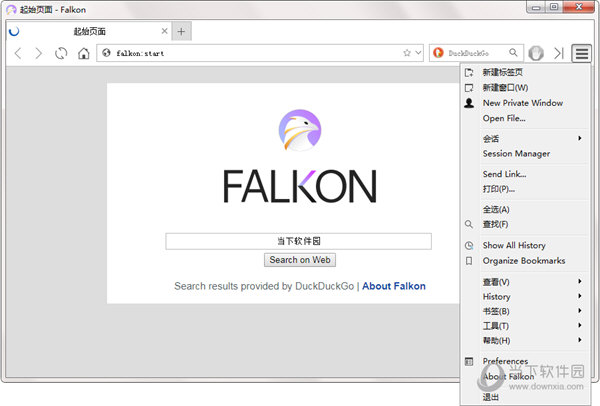Image resolution: width=600 pixels, height=406 pixels.
Task: Go back with the back arrow
Action: pos(18,53)
